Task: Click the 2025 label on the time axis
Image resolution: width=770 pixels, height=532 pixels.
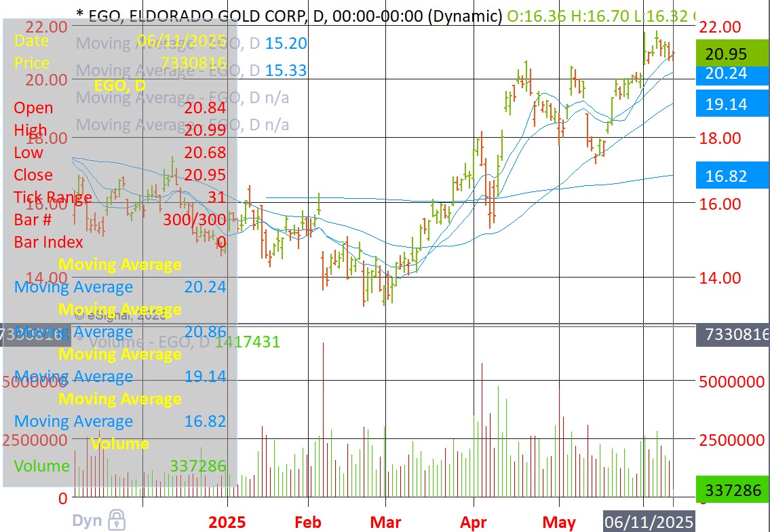Action: [227, 522]
